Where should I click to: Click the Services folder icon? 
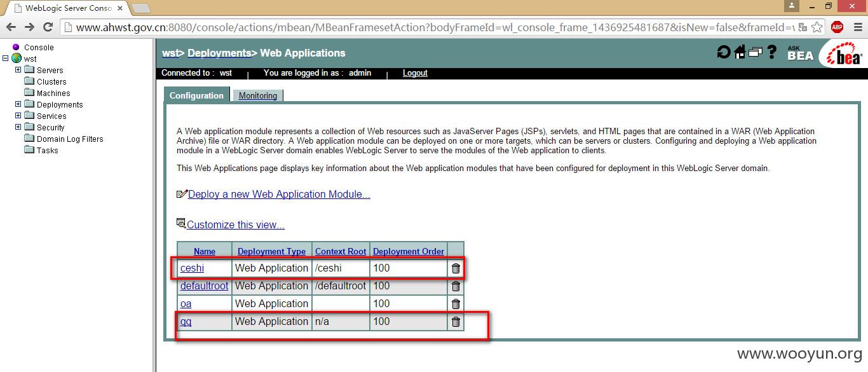tap(29, 116)
